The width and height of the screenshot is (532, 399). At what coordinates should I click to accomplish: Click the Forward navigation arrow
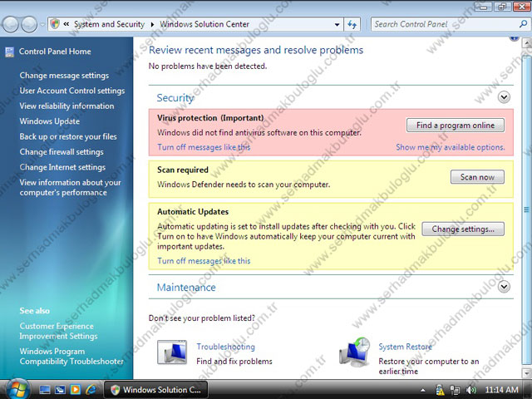click(x=29, y=24)
